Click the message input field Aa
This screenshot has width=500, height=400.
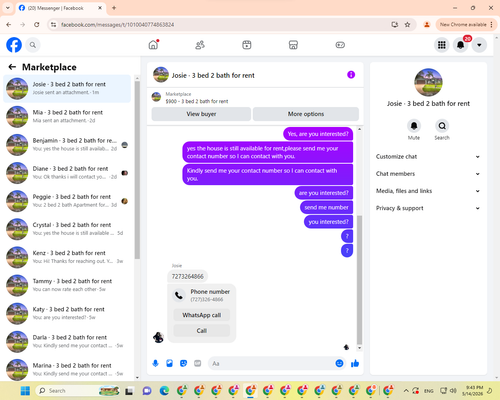[x=273, y=363]
